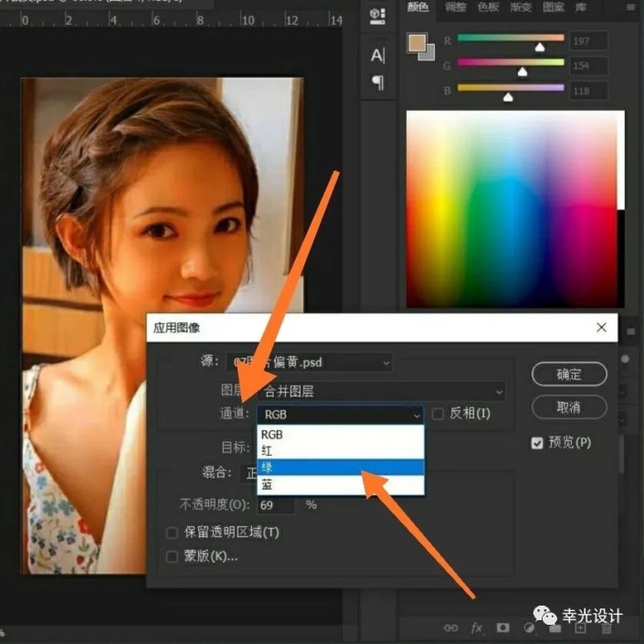Open the panel menu right of the dialog title bar
The image size is (644, 644).
[x=630, y=332]
